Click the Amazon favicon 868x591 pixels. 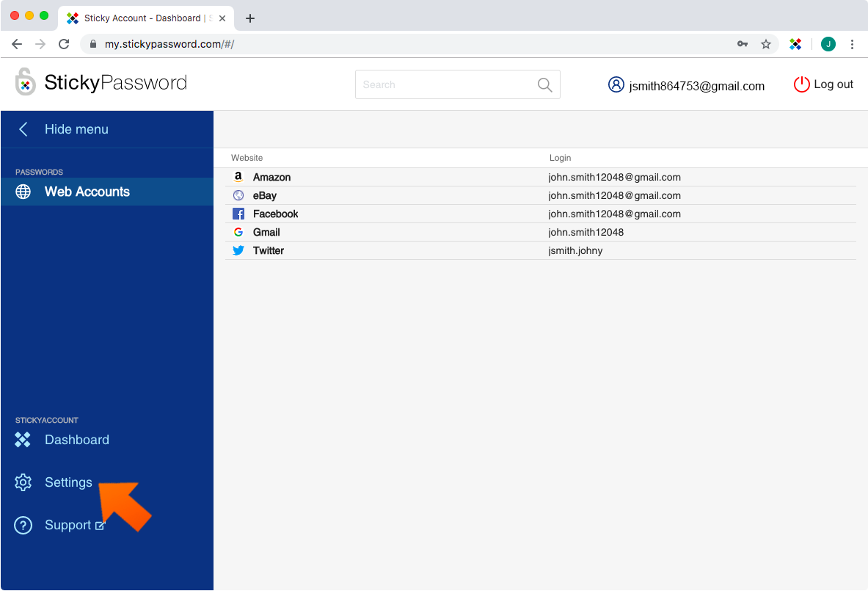click(x=238, y=177)
